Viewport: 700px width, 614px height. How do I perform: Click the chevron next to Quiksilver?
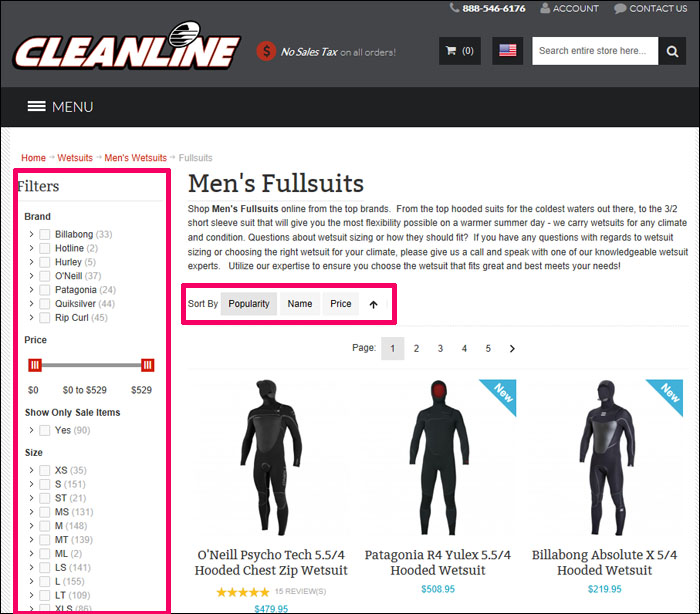31,303
